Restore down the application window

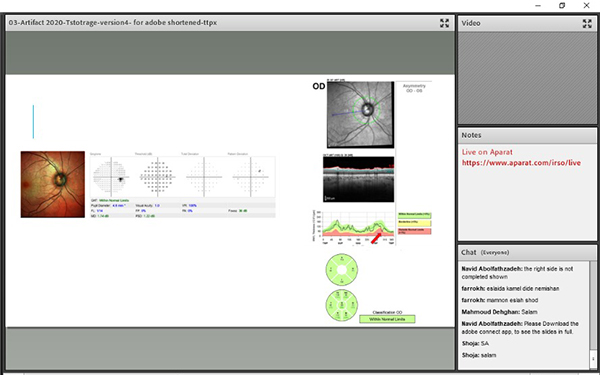[562, 5]
